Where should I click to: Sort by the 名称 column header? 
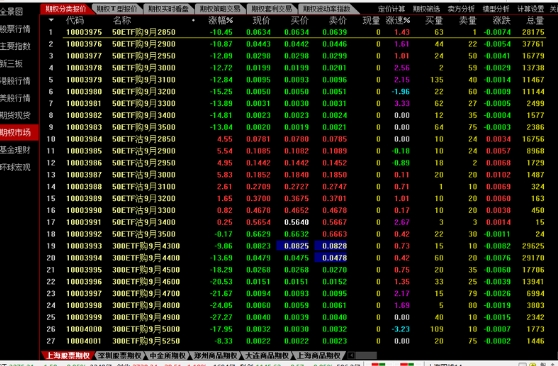(x=122, y=21)
